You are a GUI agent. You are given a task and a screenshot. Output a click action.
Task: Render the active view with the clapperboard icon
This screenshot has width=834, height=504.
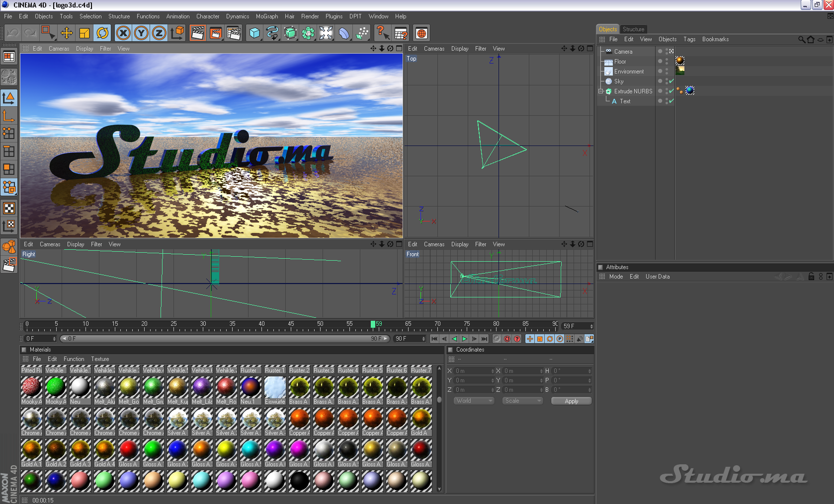(198, 33)
